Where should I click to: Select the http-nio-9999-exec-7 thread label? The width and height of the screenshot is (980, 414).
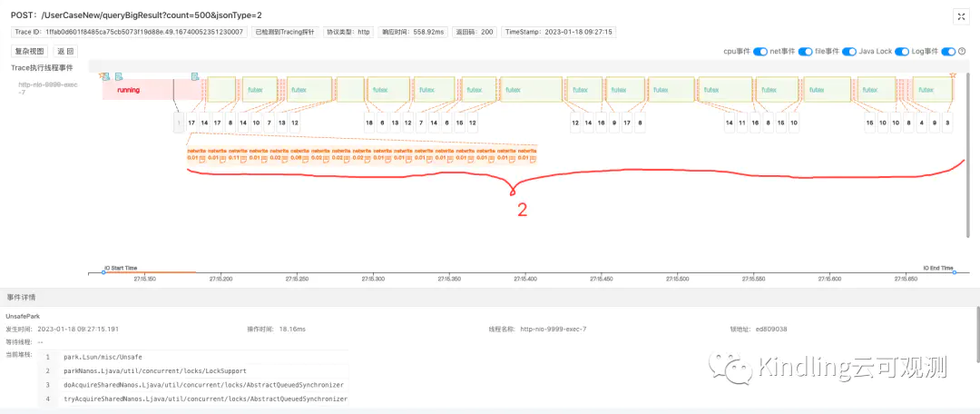point(48,88)
